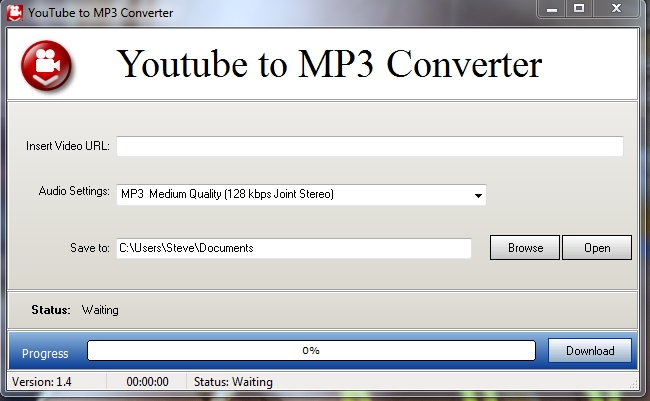Maximize the converter window
Viewport: 650px width, 401px height.
coord(579,9)
